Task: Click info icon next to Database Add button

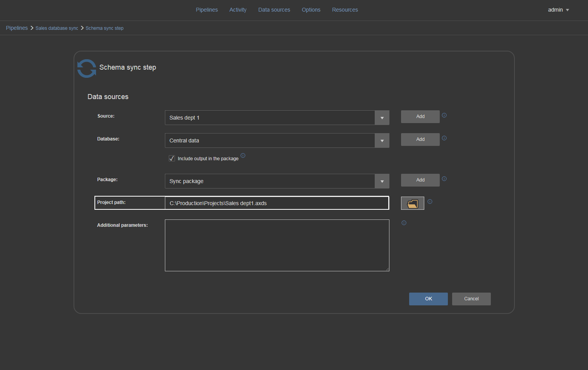Action: point(444,138)
